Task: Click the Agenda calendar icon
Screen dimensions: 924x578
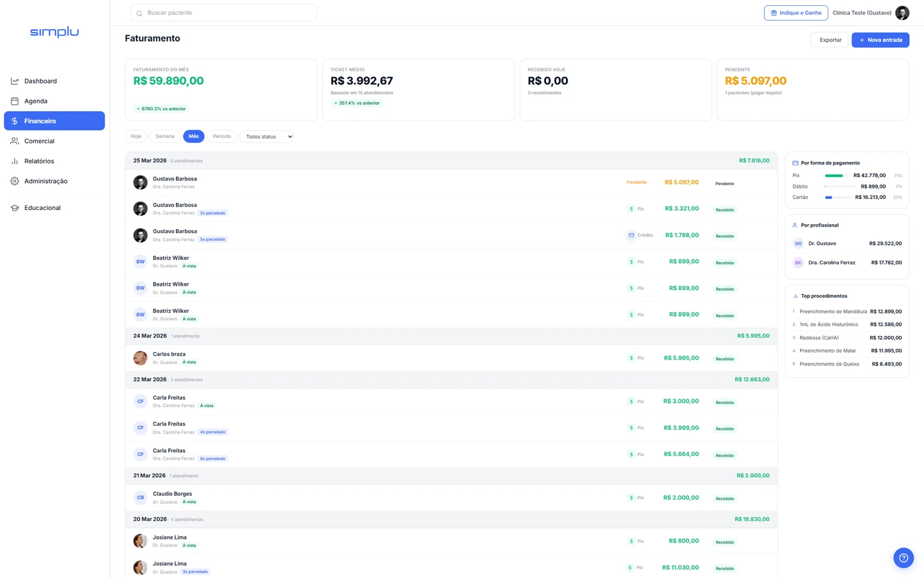Action: pos(15,101)
